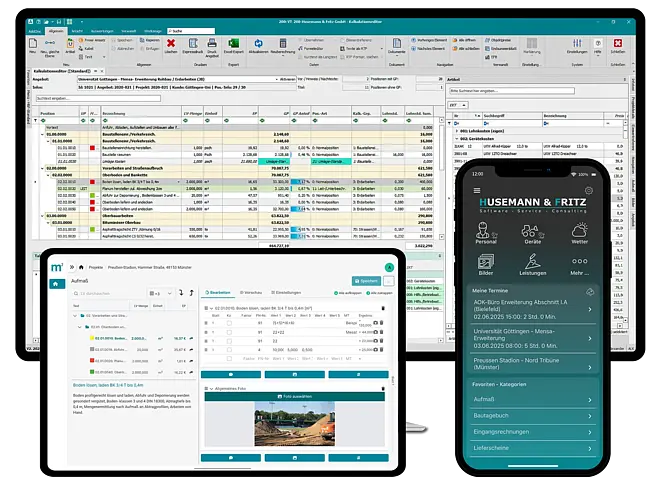This screenshot has height=495, width=660.
Task: Click the Artikel panel search field
Action: click(512, 91)
